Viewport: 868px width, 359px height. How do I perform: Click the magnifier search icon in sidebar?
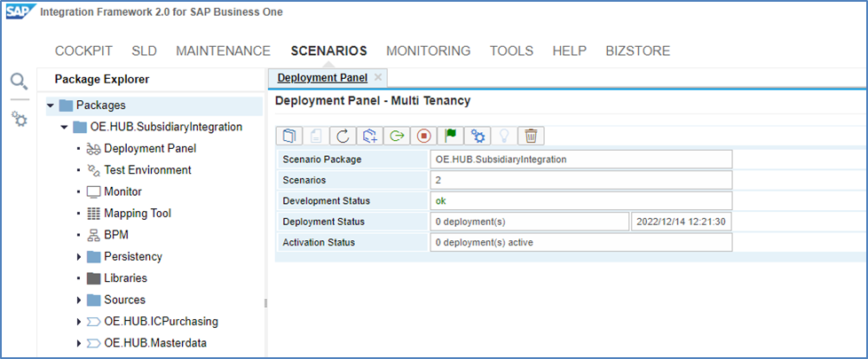(19, 82)
